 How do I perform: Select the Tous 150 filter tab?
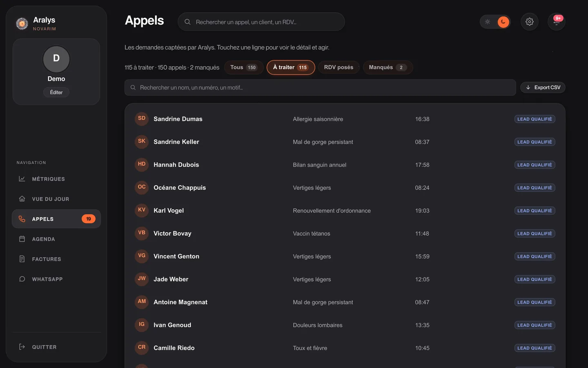coord(244,67)
